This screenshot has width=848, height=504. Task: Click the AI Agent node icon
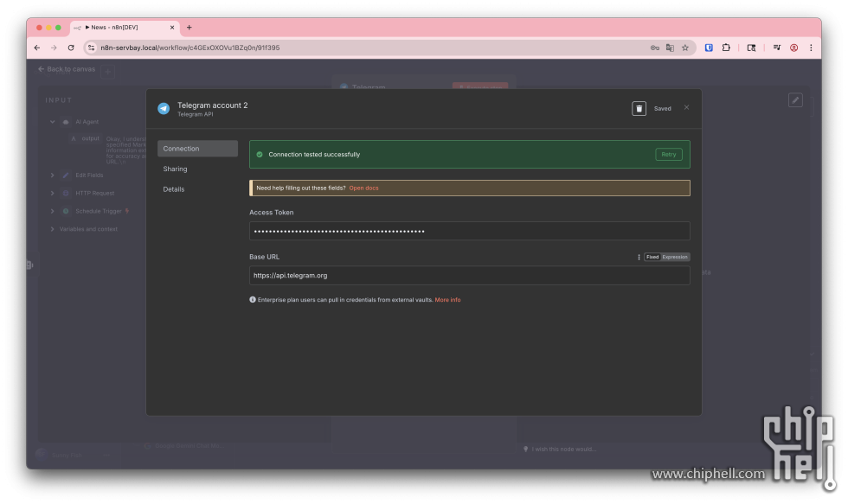[x=66, y=122]
